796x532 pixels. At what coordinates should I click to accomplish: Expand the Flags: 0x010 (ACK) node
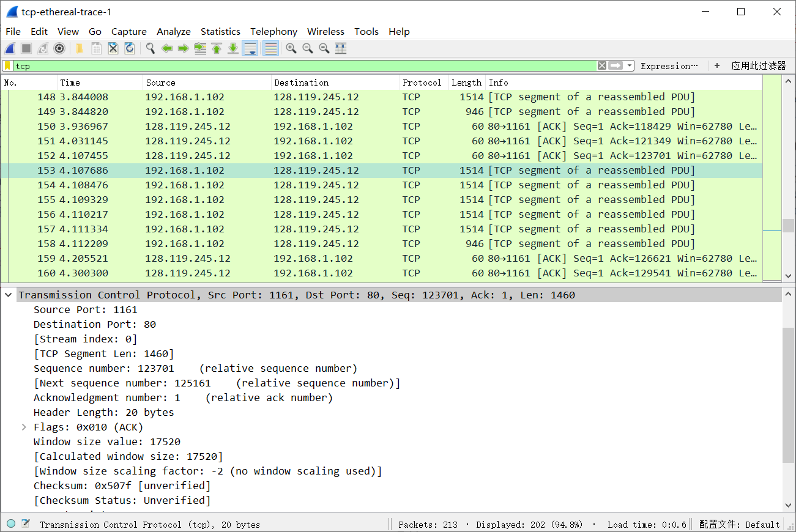point(24,427)
